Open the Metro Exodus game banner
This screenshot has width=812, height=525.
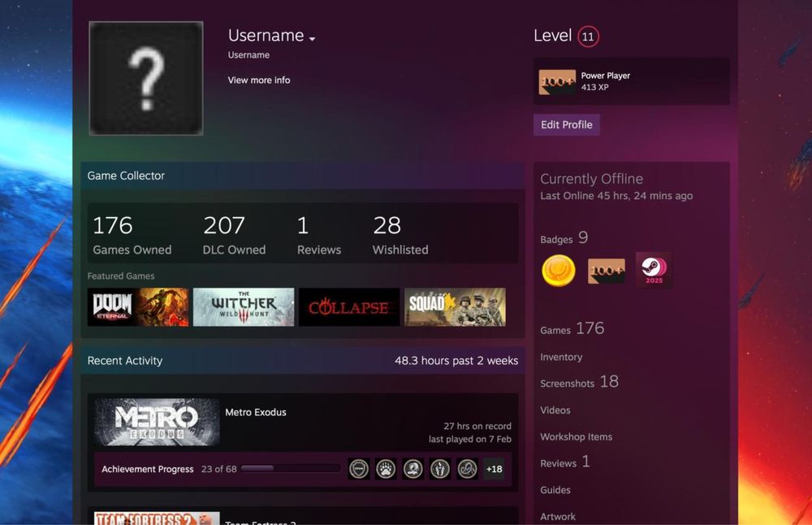157,422
